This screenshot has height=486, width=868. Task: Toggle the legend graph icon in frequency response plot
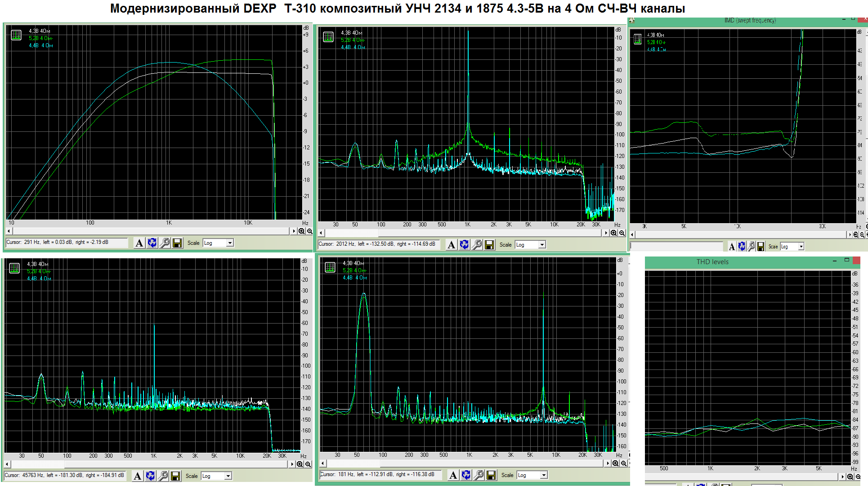16,35
